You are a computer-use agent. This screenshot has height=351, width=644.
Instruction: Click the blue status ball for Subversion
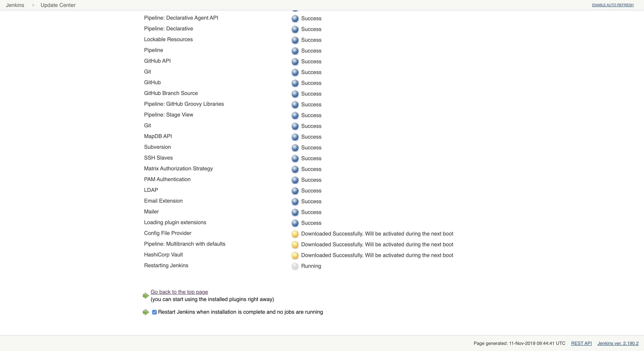(295, 148)
